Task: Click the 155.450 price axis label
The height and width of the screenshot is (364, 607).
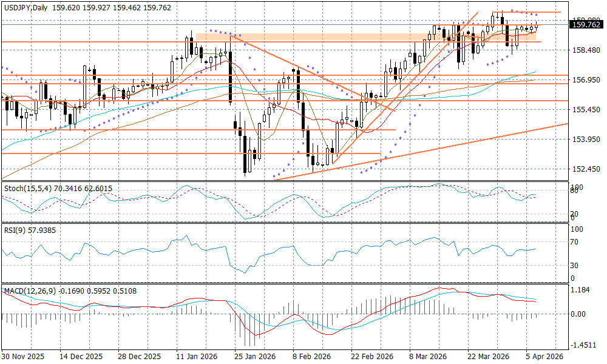Action: pyautogui.click(x=586, y=110)
